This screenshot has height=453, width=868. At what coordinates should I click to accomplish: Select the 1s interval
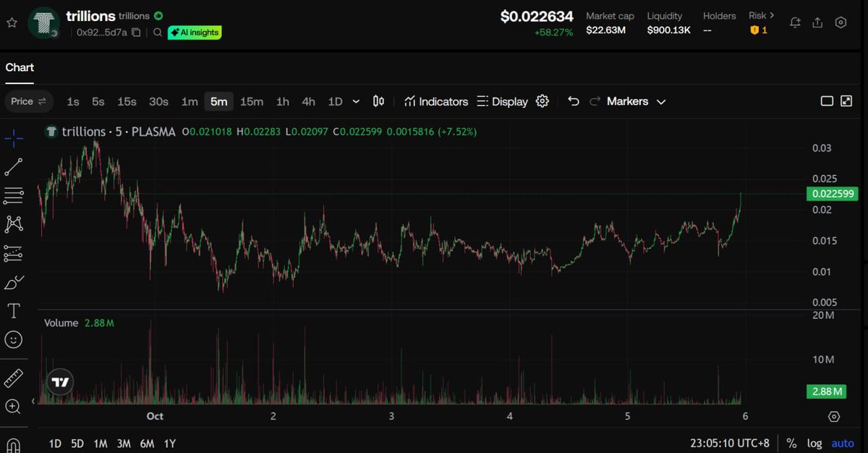73,102
